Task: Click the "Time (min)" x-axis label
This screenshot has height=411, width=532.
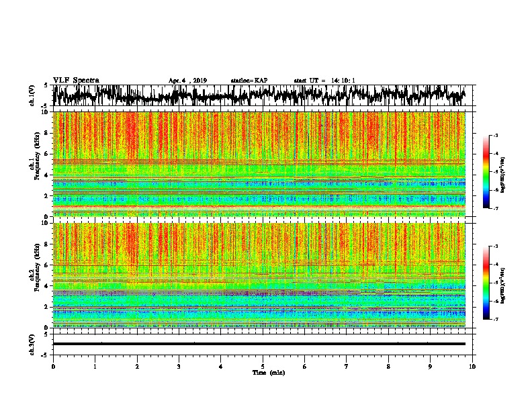Action: tap(269, 373)
